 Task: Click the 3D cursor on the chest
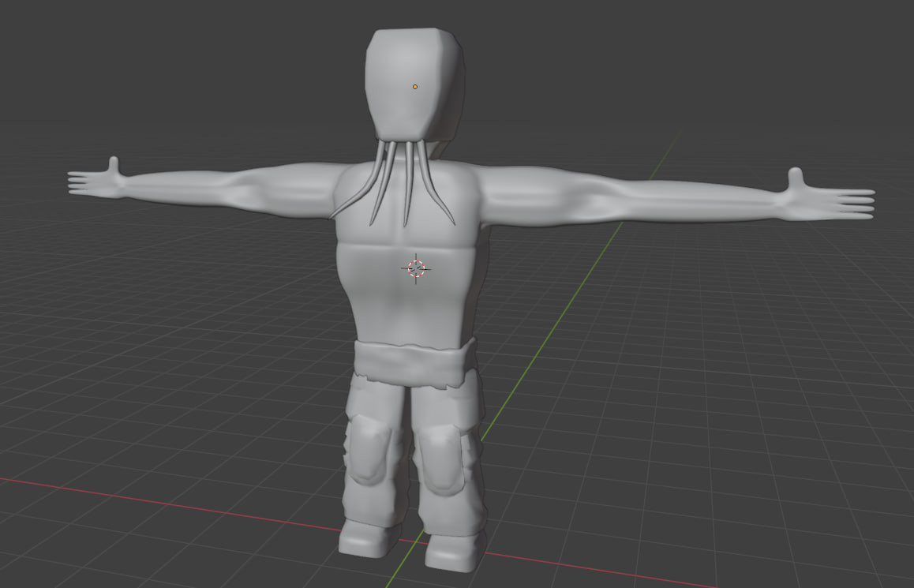(417, 268)
